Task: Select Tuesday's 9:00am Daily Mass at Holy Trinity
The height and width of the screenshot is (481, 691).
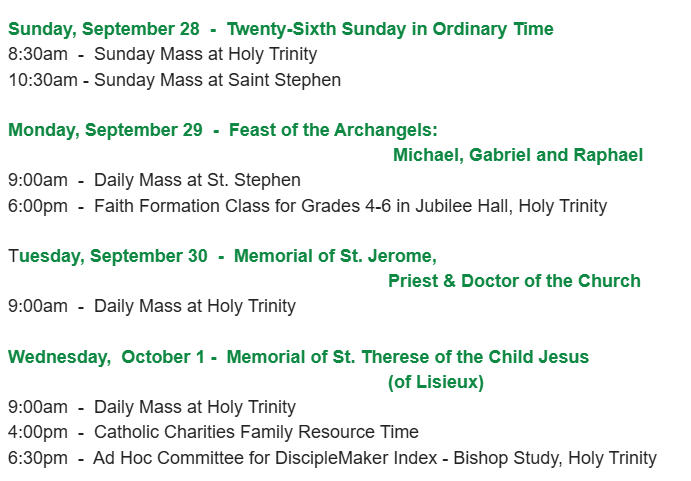Action: 152,306
